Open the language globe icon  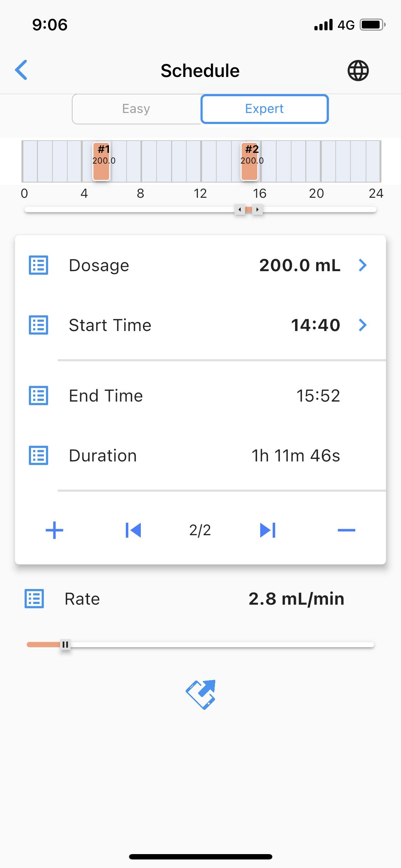point(358,71)
